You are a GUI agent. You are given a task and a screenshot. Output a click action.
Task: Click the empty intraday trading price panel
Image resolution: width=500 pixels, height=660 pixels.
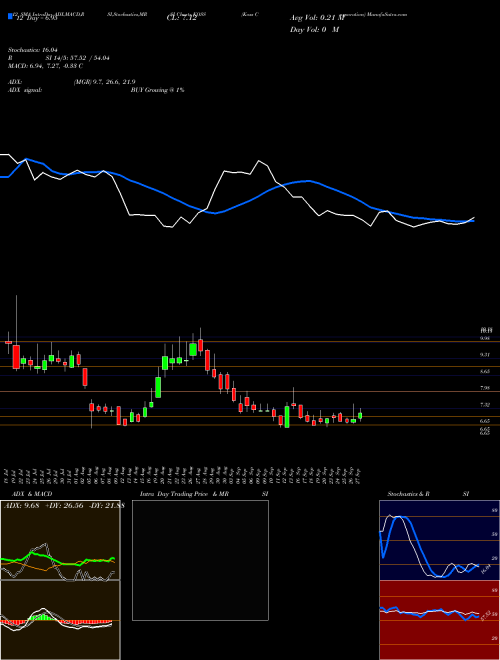pos(200,560)
